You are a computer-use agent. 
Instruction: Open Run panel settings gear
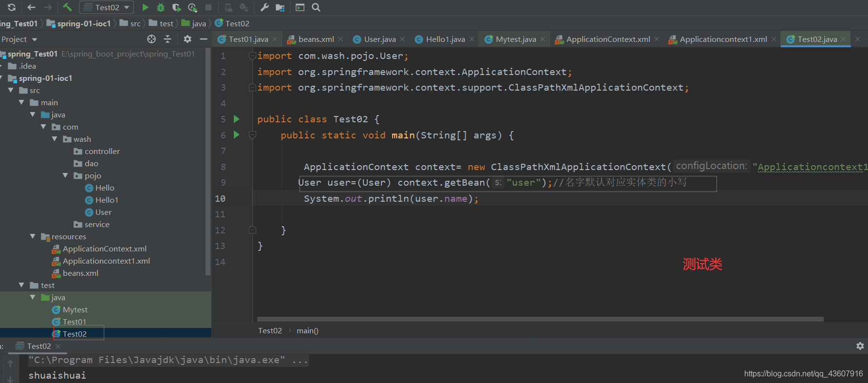tap(860, 346)
